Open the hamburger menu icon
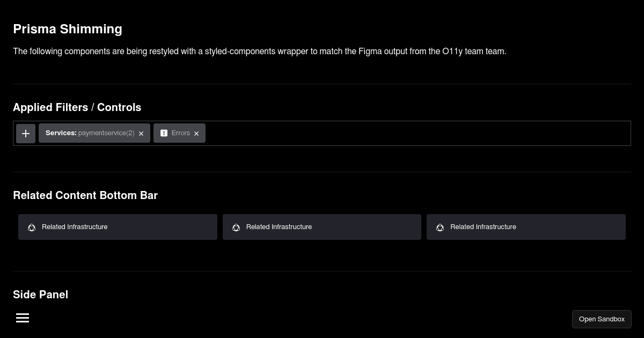The width and height of the screenshot is (644, 338). coord(23,318)
